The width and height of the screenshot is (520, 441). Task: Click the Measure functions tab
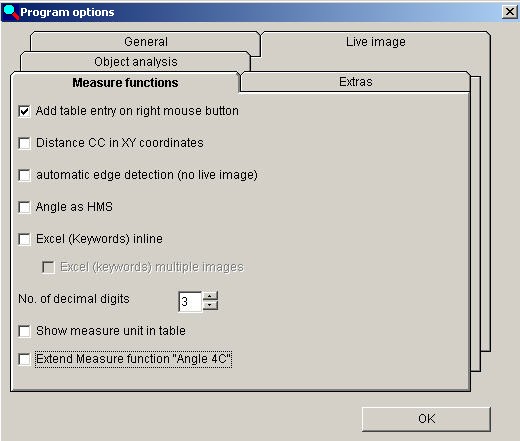click(x=125, y=83)
